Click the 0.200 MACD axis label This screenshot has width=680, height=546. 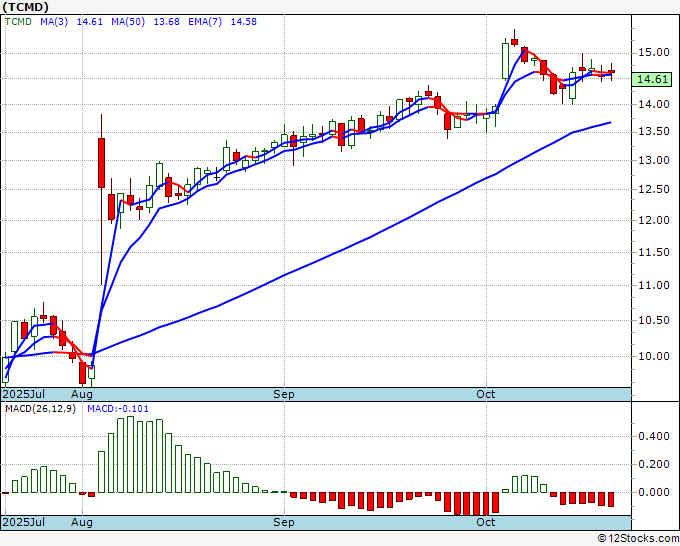654,464
